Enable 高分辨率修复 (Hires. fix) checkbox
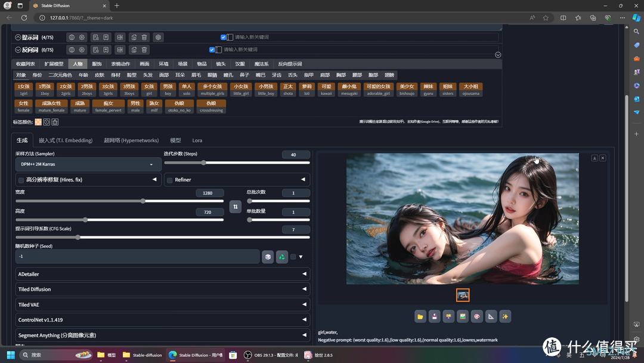Screen dimensions: 644x363 [x=21, y=180]
